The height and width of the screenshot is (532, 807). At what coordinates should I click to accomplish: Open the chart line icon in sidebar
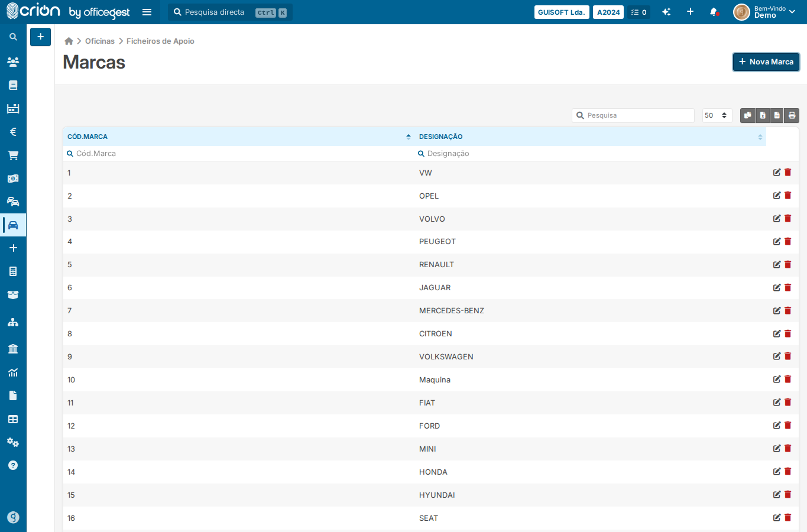(x=13, y=372)
